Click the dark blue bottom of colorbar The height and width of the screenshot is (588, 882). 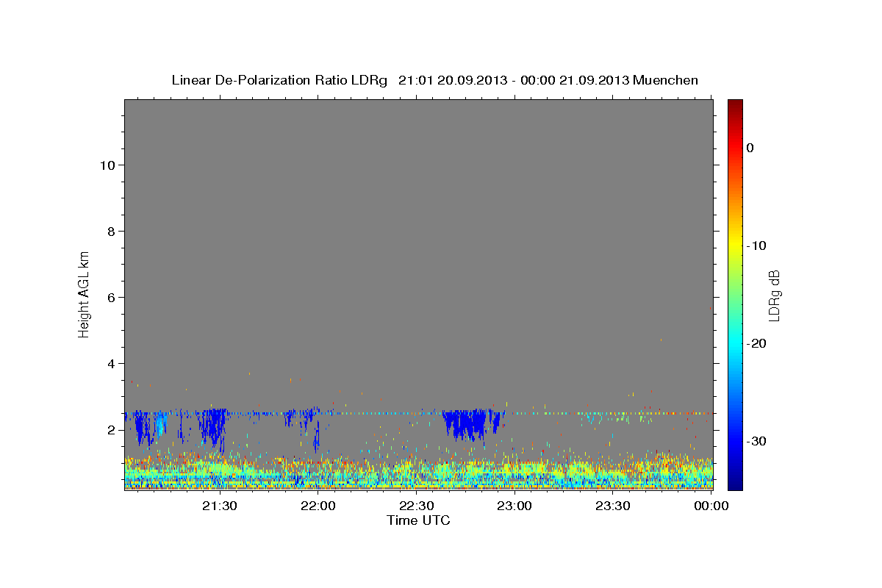735,481
